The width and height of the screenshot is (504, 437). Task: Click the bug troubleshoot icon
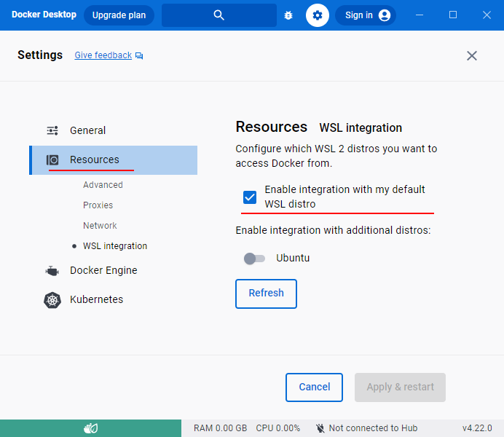288,15
